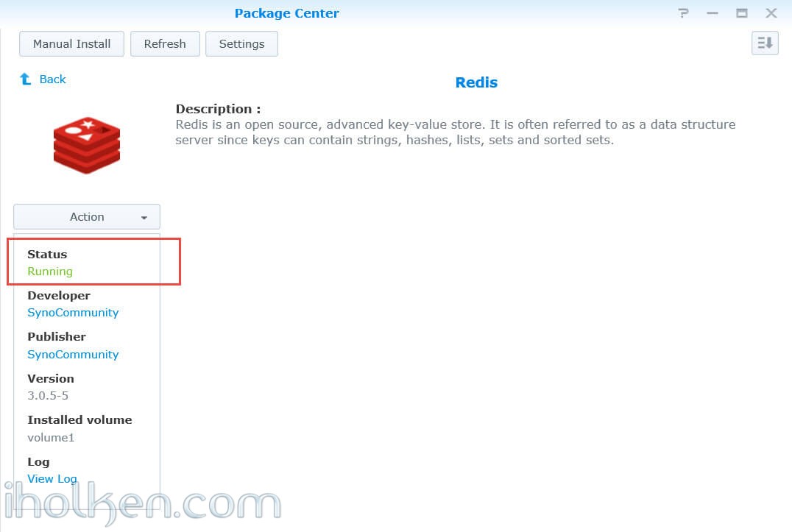792x532 pixels.
Task: Go Back to package list
Action: (52, 79)
